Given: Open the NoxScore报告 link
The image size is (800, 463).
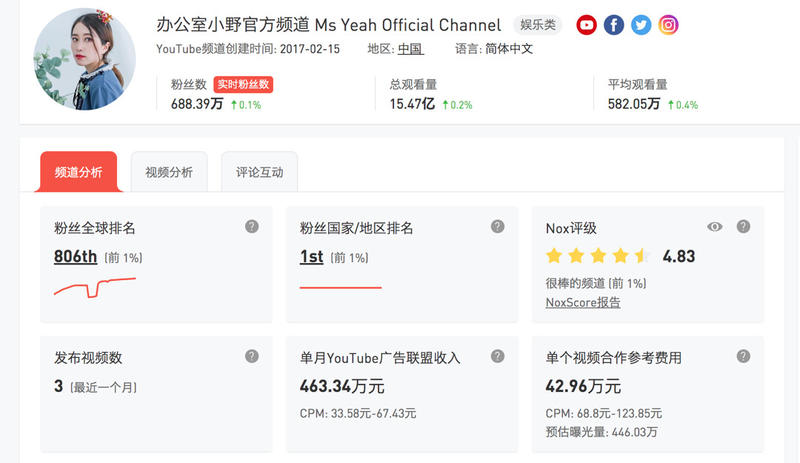Looking at the screenshot, I should [x=583, y=302].
